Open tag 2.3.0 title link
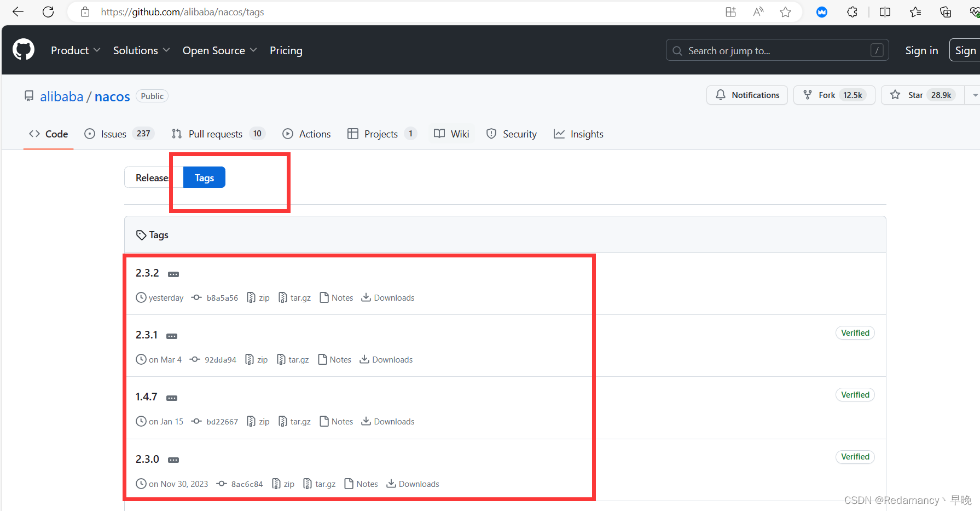The width and height of the screenshot is (980, 511). pyautogui.click(x=147, y=459)
